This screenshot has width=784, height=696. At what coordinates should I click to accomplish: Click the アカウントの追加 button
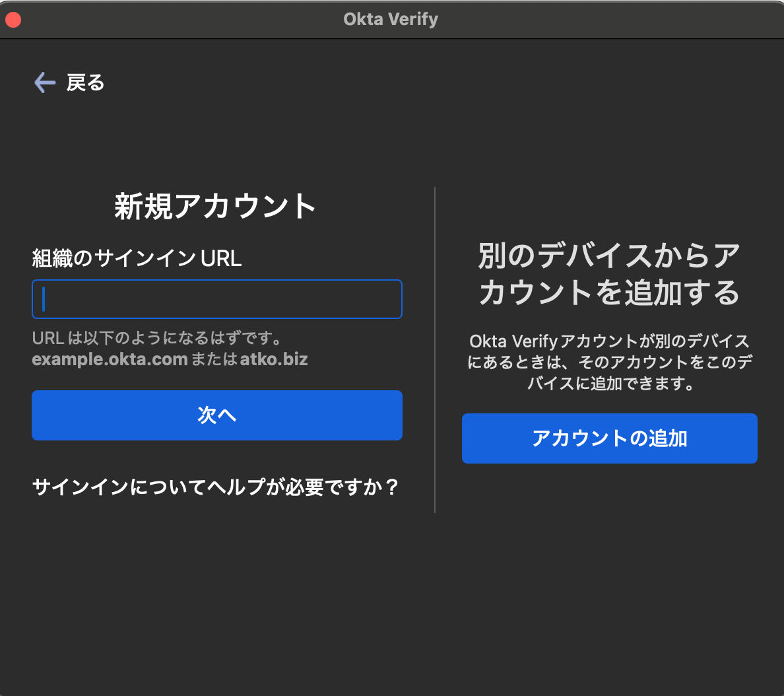(x=610, y=438)
